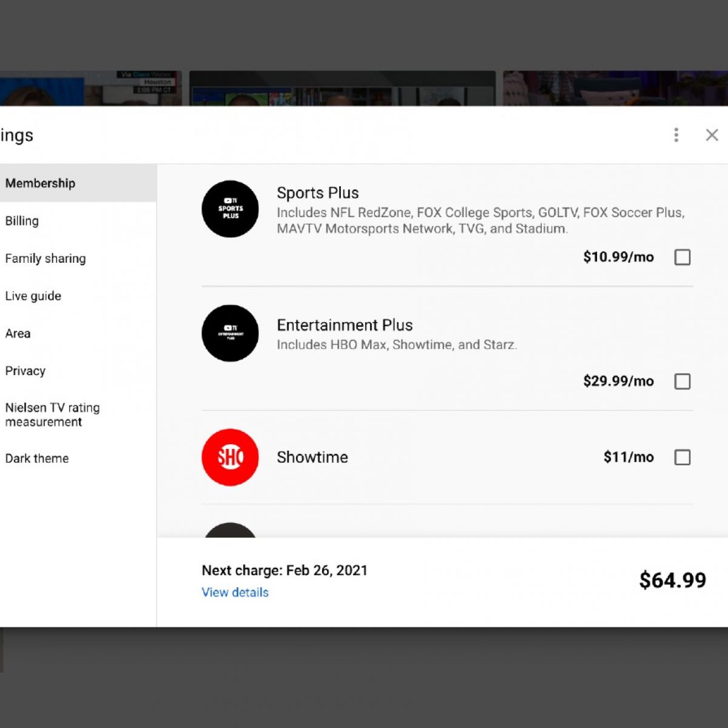Viewport: 728px width, 728px height.
Task: Switch to the Live guide section
Action: click(x=33, y=296)
